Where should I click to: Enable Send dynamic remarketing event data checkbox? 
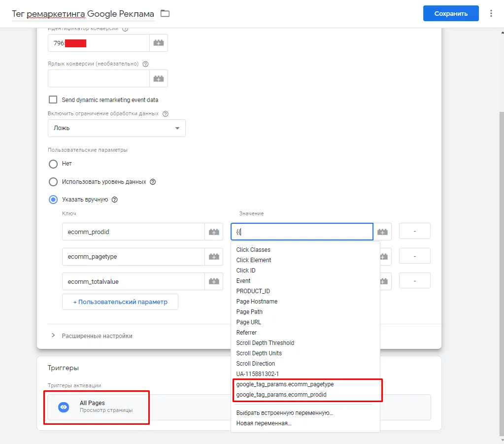click(x=53, y=100)
